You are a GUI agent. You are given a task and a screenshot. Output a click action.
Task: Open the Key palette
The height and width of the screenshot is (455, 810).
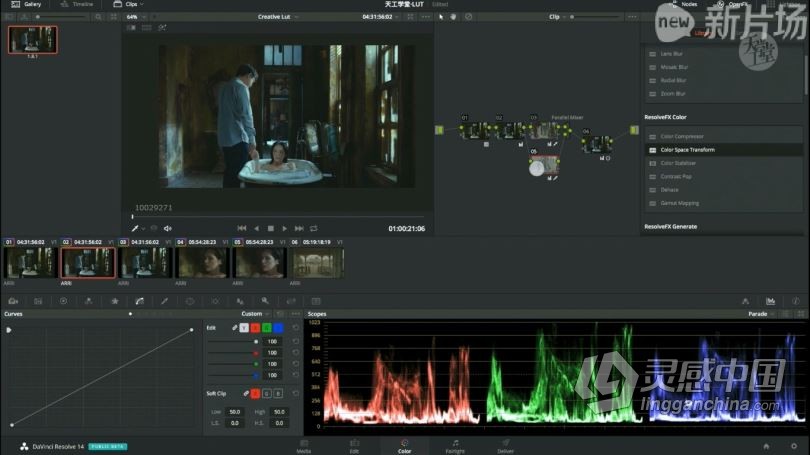coord(265,301)
